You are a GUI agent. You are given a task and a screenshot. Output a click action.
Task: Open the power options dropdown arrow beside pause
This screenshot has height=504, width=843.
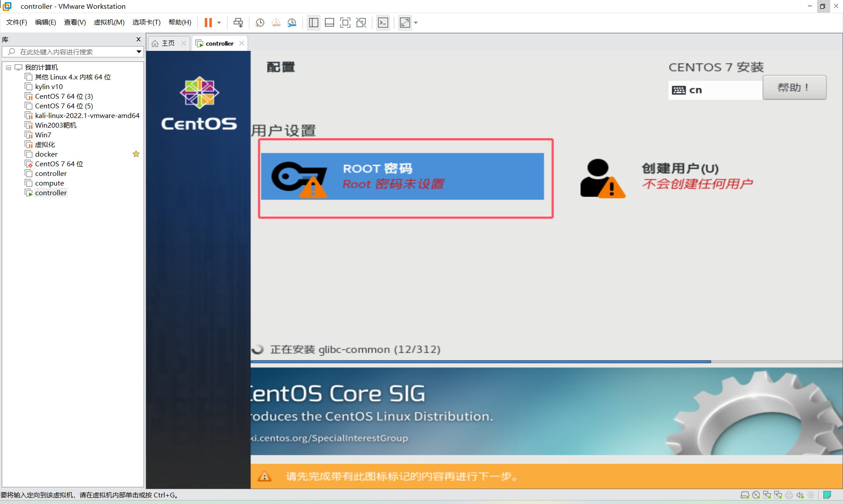pos(219,23)
